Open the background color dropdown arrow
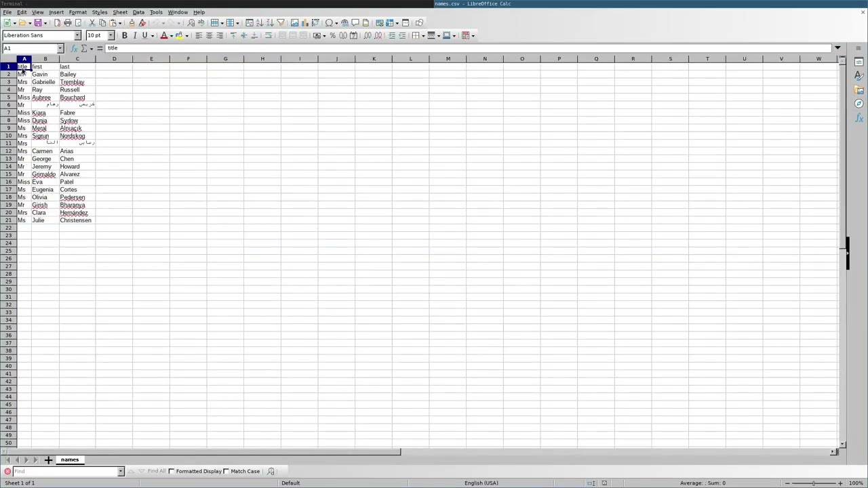Viewport: 868px width, 488px height. (186, 35)
